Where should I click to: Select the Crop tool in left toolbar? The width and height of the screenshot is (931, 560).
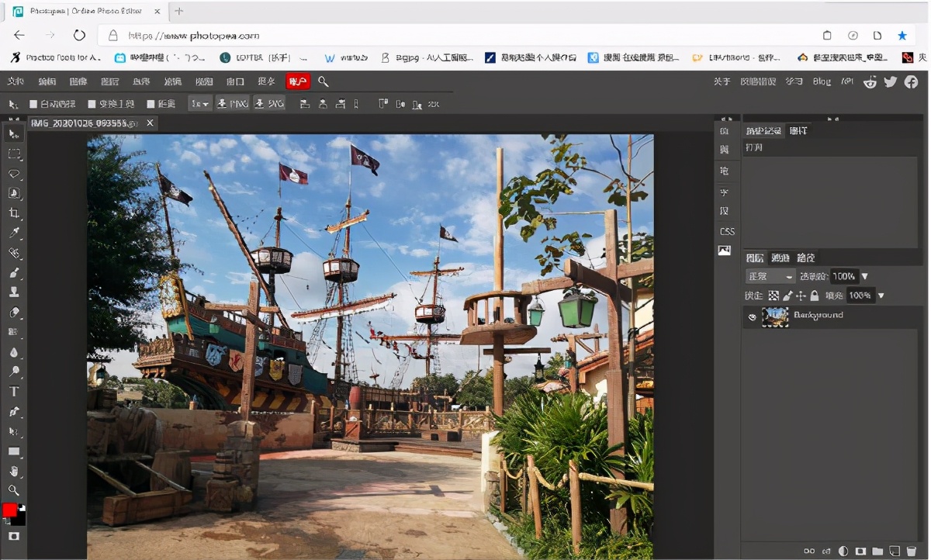[14, 213]
